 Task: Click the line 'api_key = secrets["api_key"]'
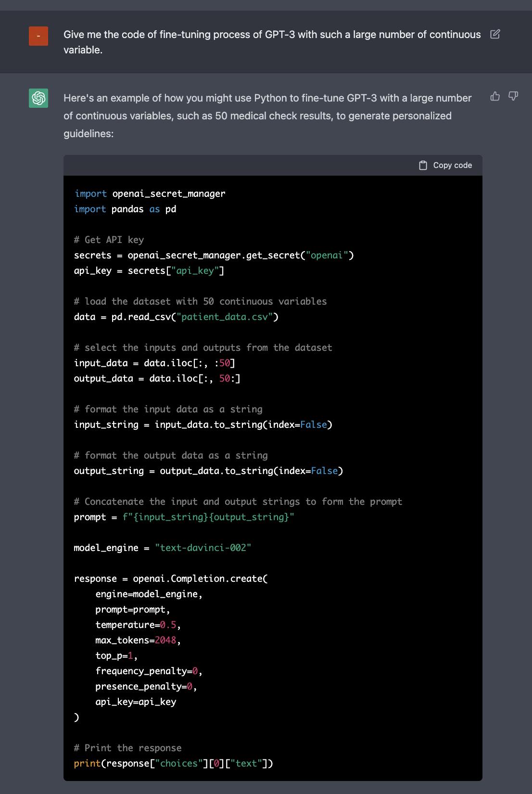click(x=149, y=270)
